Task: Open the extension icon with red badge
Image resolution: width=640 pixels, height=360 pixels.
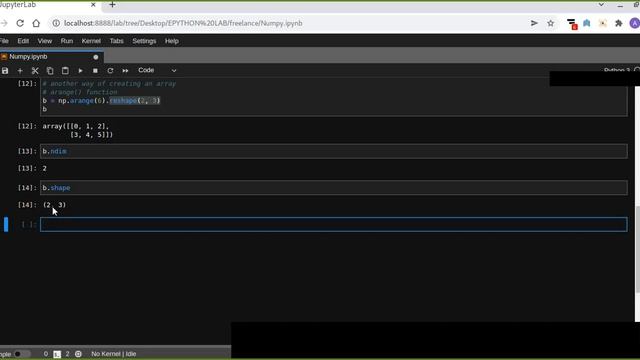Action: [572, 24]
